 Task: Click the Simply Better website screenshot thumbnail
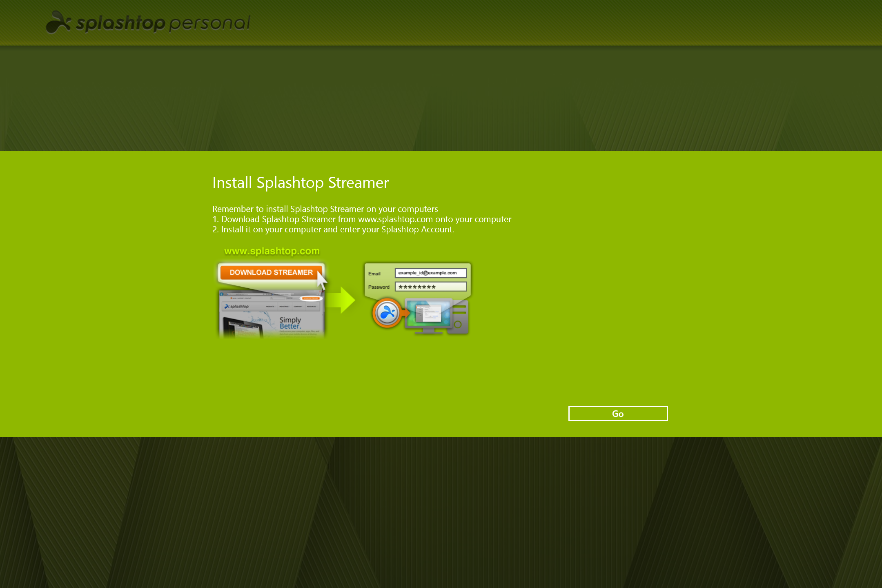(271, 314)
